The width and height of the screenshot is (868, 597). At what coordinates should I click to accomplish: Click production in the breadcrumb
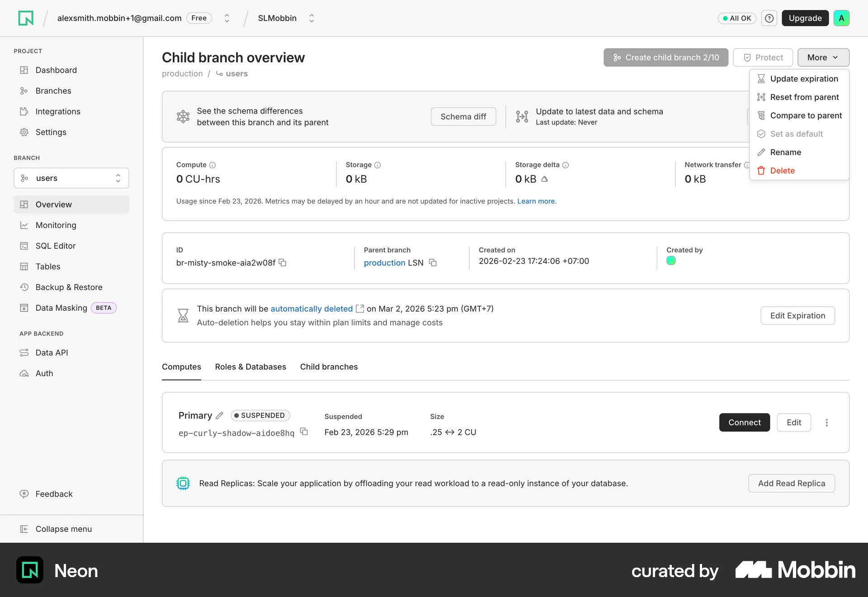tap(182, 74)
